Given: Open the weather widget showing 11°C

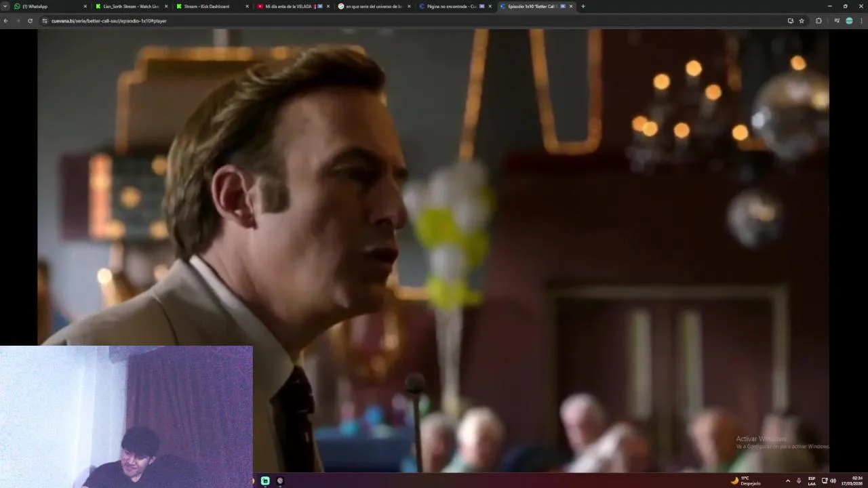Looking at the screenshot, I should point(746,481).
